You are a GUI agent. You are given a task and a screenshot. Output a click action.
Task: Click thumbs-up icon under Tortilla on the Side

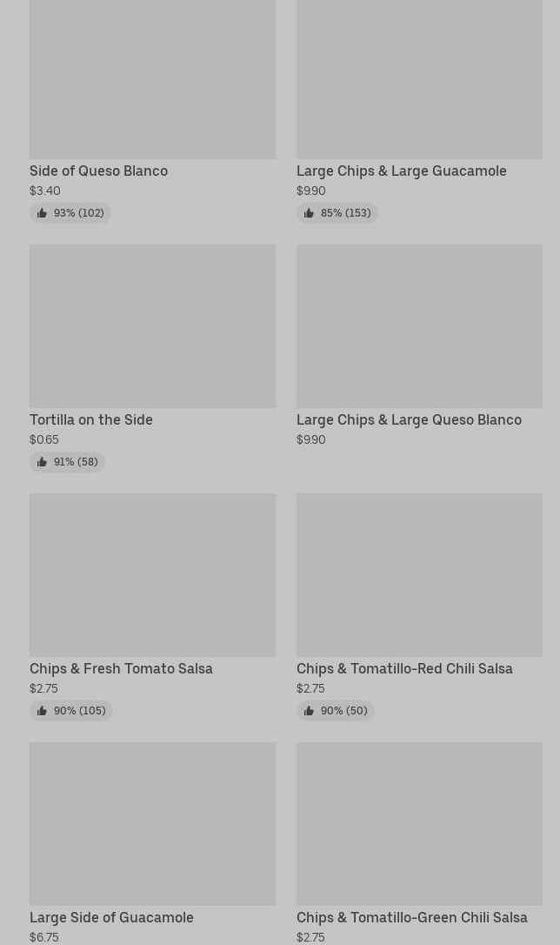click(42, 462)
